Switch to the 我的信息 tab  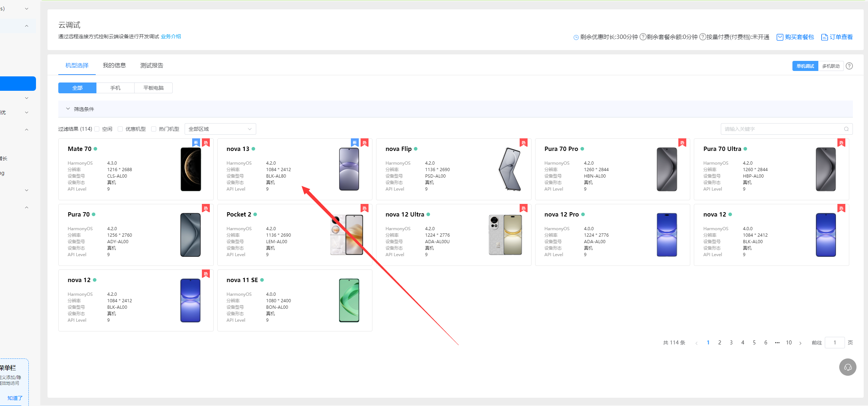pyautogui.click(x=114, y=65)
